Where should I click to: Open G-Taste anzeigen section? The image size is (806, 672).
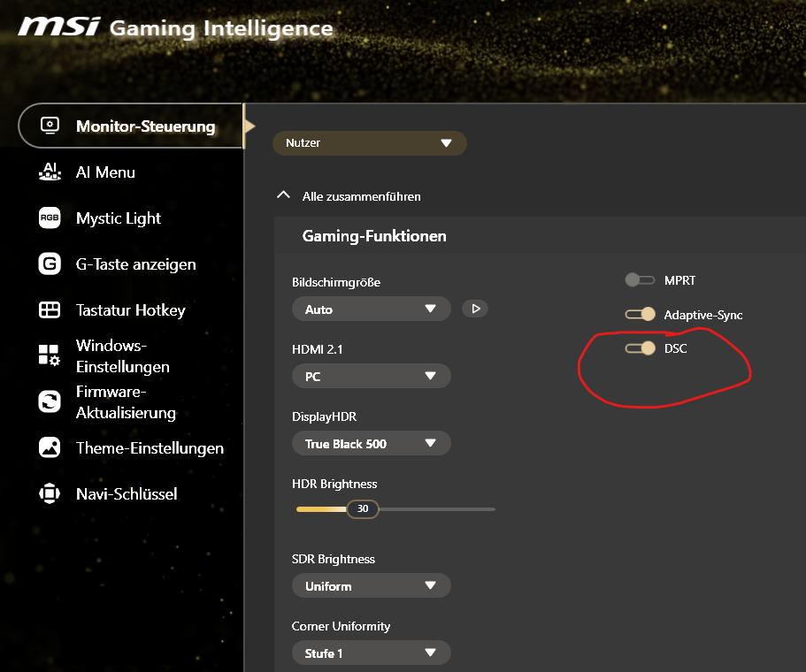[x=135, y=264]
